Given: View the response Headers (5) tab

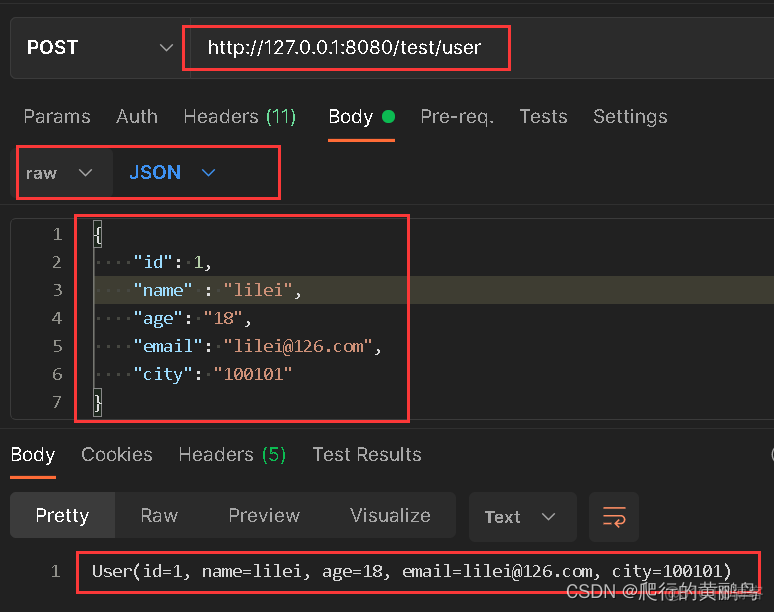Looking at the screenshot, I should pyautogui.click(x=232, y=455).
